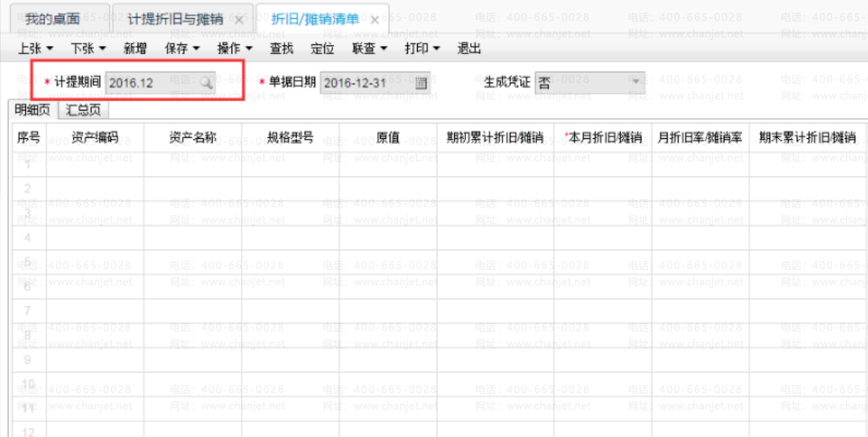This screenshot has width=868, height=437.
Task: Close the 折旧/摊销清单 tab
Action: pyautogui.click(x=374, y=20)
